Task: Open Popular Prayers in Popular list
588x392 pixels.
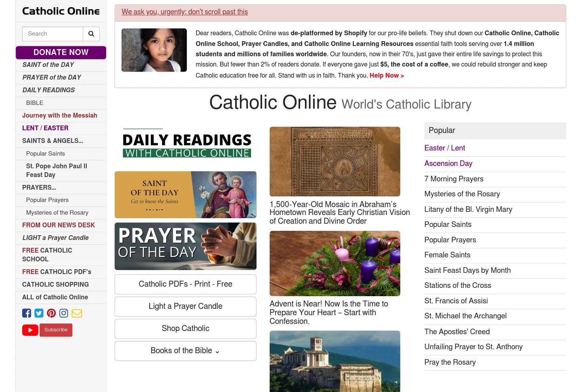Action: (450, 240)
